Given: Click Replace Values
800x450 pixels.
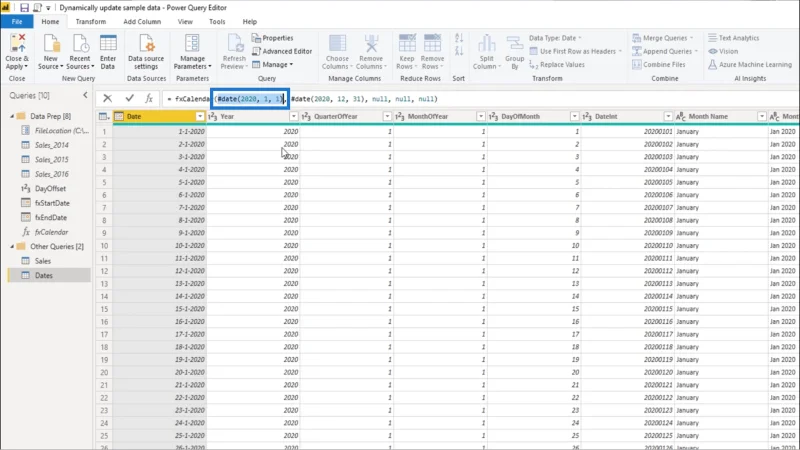Looking at the screenshot, I should point(557,64).
